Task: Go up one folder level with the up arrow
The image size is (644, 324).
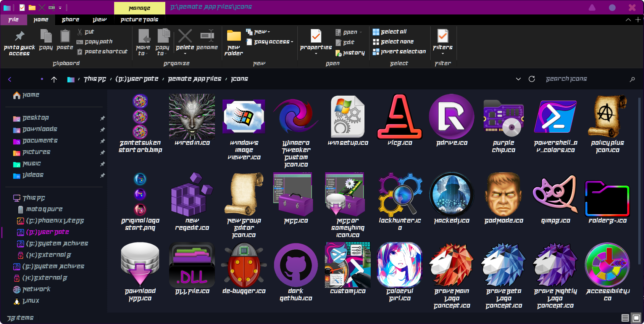Action: [x=54, y=79]
